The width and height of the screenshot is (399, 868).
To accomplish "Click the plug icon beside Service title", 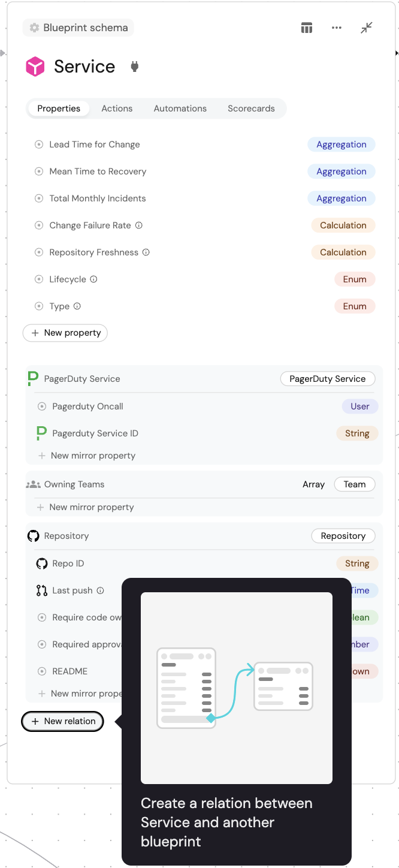I will point(135,67).
